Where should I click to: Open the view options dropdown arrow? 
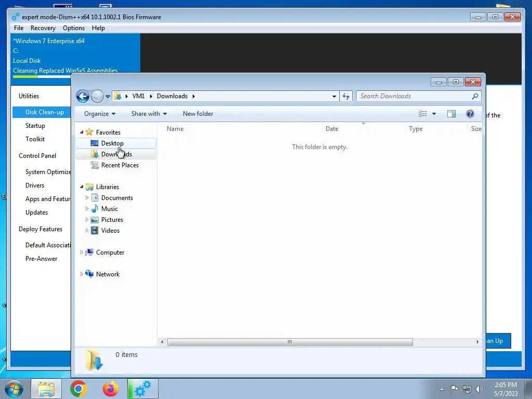click(x=434, y=114)
